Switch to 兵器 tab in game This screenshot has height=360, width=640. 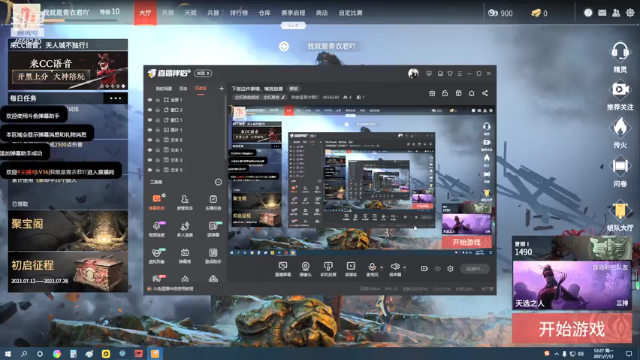pos(213,13)
